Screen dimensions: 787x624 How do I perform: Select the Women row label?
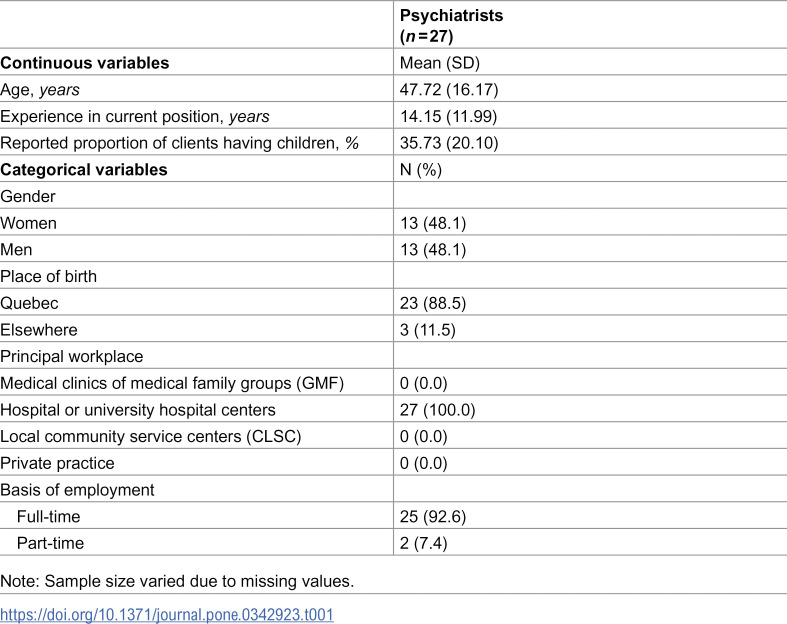(28, 223)
